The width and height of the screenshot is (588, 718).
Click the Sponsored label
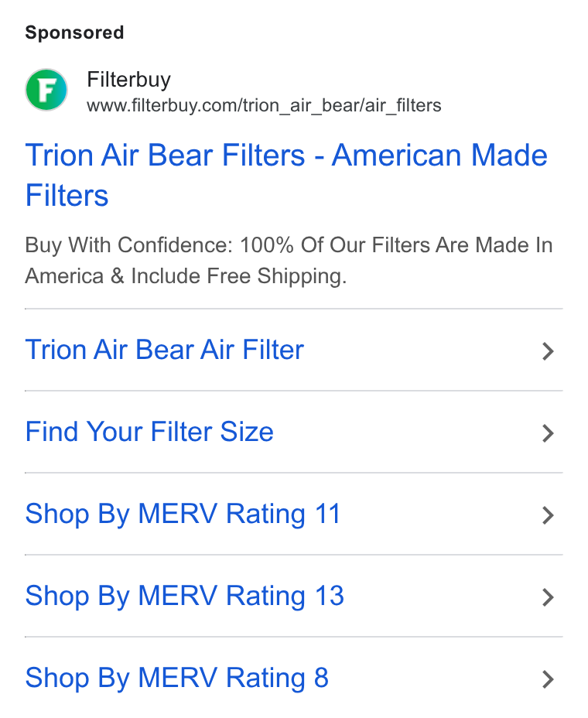pos(74,33)
